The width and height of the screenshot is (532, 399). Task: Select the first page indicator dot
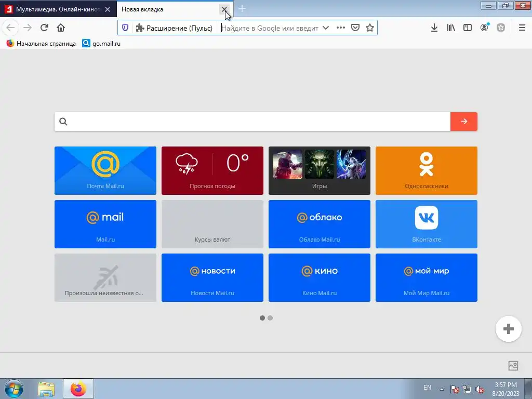tap(262, 318)
